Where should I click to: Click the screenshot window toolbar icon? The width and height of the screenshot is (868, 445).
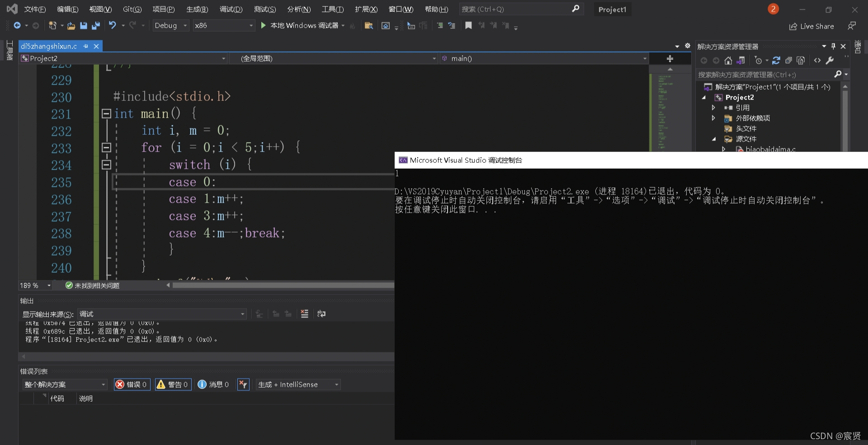[385, 26]
